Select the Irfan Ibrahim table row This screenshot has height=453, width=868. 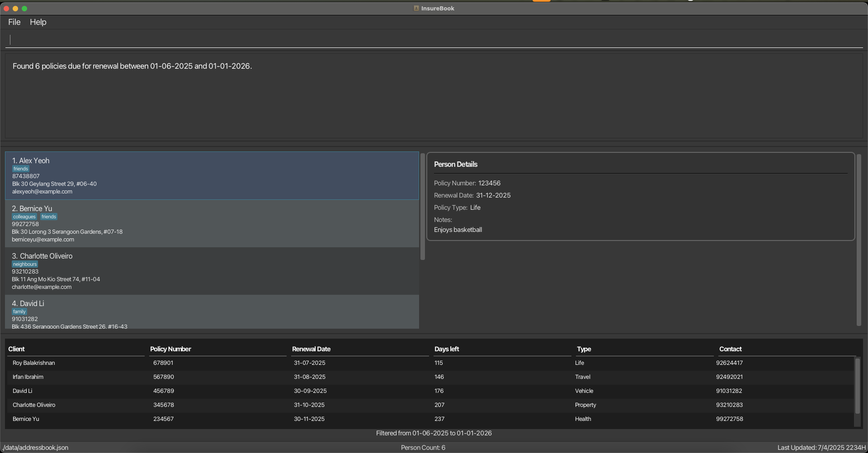430,377
